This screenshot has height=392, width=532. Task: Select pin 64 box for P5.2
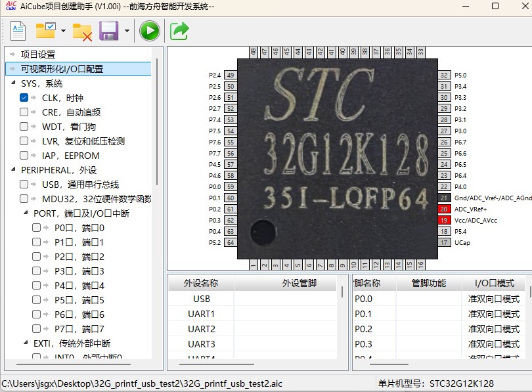tap(231, 243)
